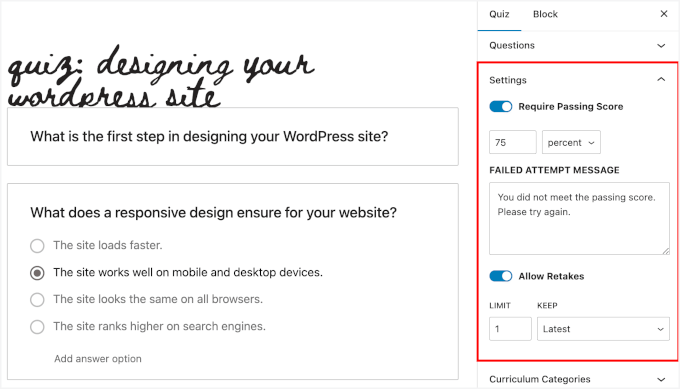Close the sidebar panel with the X icon
This screenshot has height=389, width=680.
coord(664,14)
